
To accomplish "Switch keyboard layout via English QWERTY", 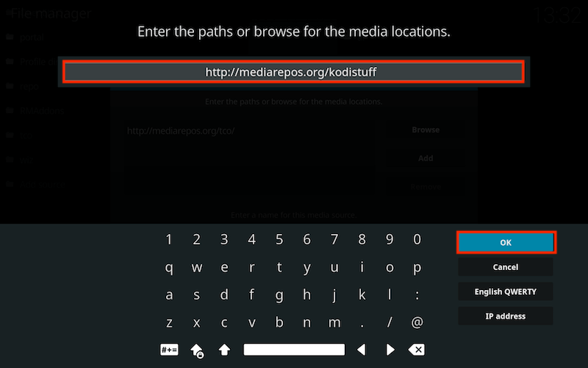I will point(506,291).
